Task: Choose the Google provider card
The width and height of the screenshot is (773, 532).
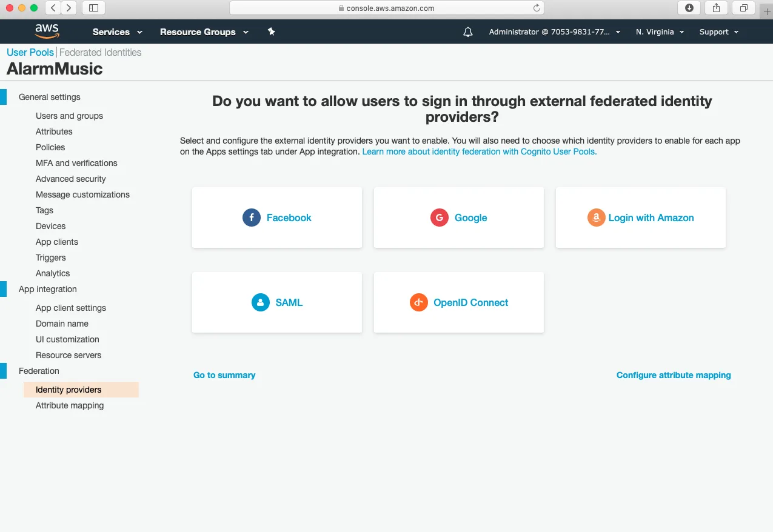Action: (x=459, y=218)
